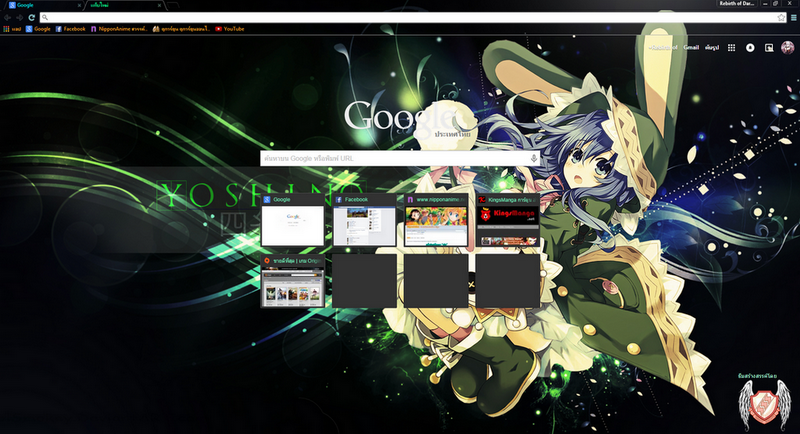Open the Origin games thumbnail in second row
The image size is (800, 434).
point(293,282)
